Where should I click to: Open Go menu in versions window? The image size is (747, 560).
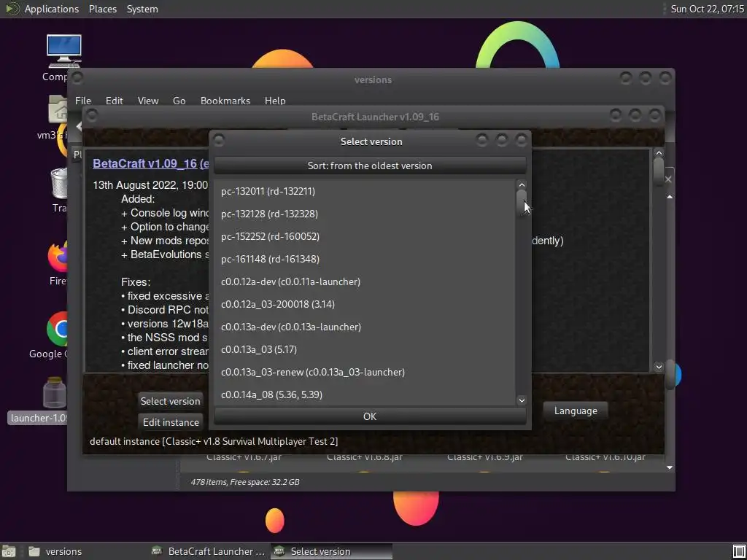tap(179, 101)
